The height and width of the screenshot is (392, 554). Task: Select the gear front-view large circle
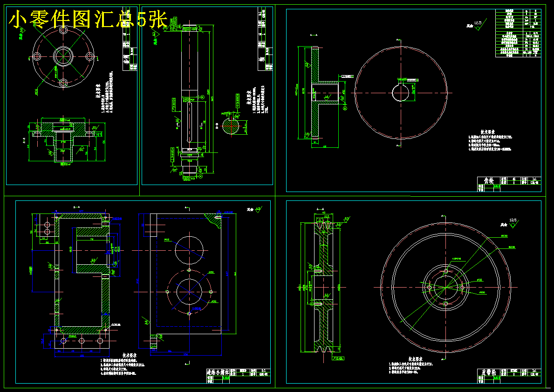tap(400, 93)
